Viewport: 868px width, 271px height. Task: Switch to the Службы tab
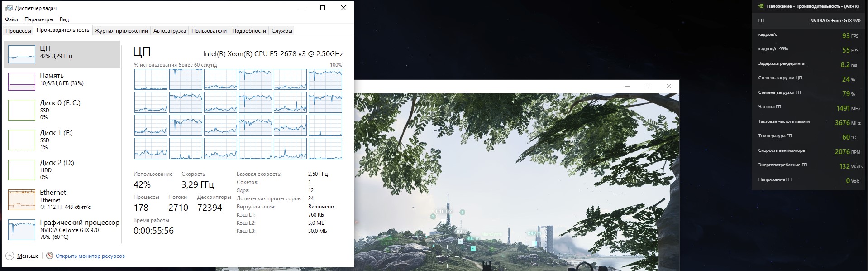(282, 31)
